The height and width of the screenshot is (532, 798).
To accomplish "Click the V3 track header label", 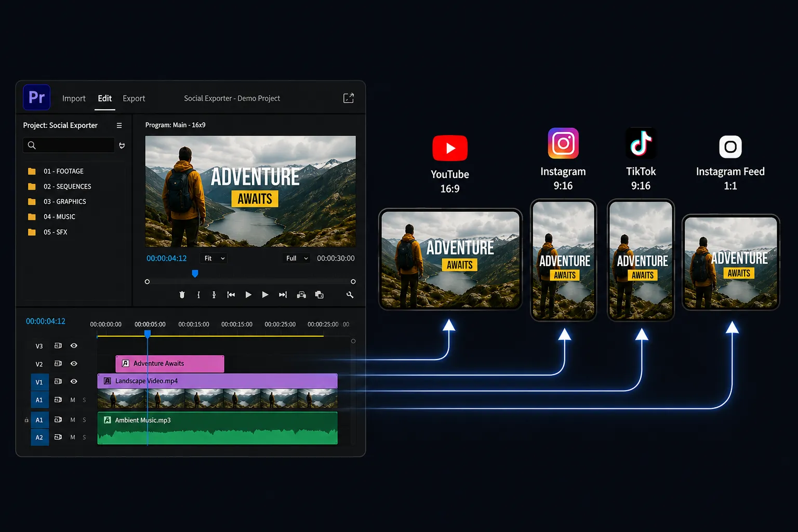I will coord(39,346).
